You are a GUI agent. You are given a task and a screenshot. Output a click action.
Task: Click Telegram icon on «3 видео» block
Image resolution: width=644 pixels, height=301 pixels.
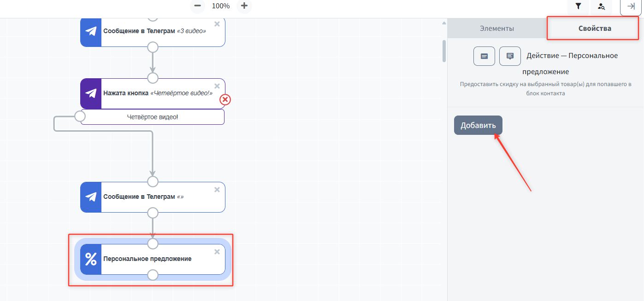click(x=91, y=31)
